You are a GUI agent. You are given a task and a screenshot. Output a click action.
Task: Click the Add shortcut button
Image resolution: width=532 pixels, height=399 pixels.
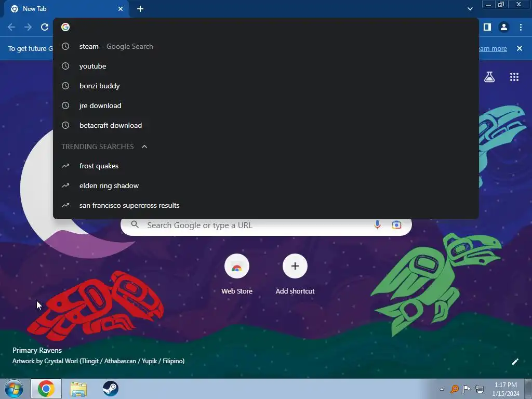click(x=295, y=274)
